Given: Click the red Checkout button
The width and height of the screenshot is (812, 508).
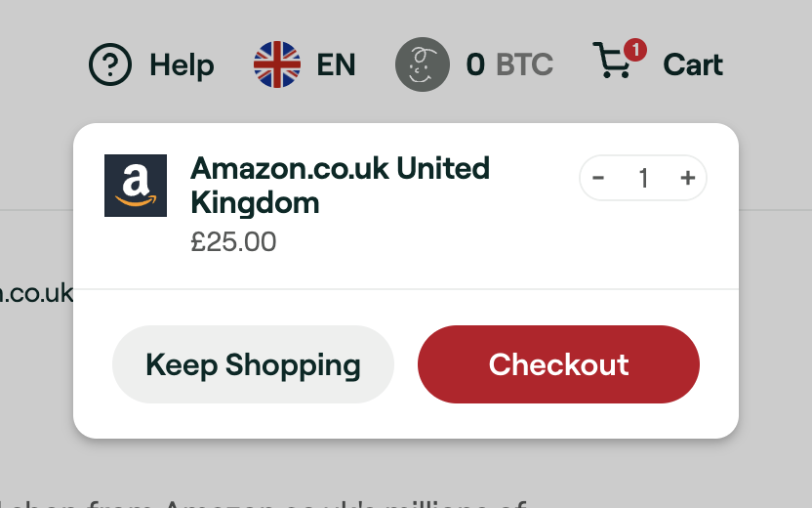Looking at the screenshot, I should point(559,364).
